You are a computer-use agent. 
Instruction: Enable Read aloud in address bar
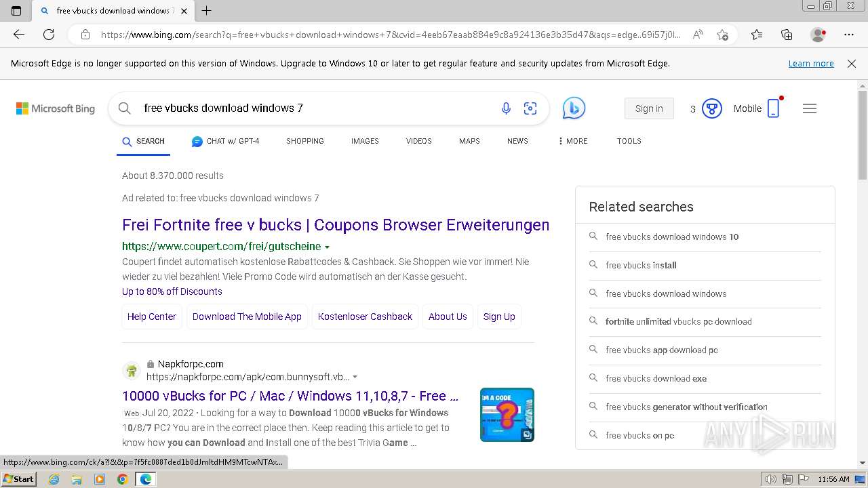pyautogui.click(x=698, y=35)
